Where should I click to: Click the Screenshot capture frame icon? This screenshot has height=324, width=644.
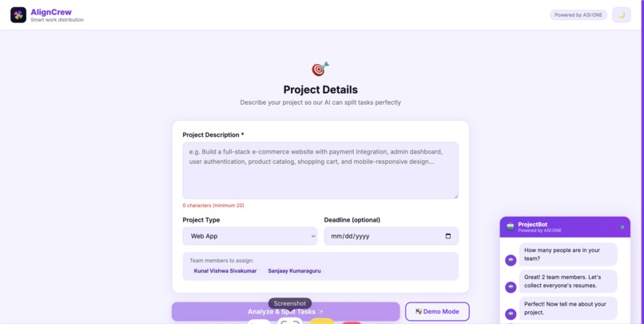point(289,321)
